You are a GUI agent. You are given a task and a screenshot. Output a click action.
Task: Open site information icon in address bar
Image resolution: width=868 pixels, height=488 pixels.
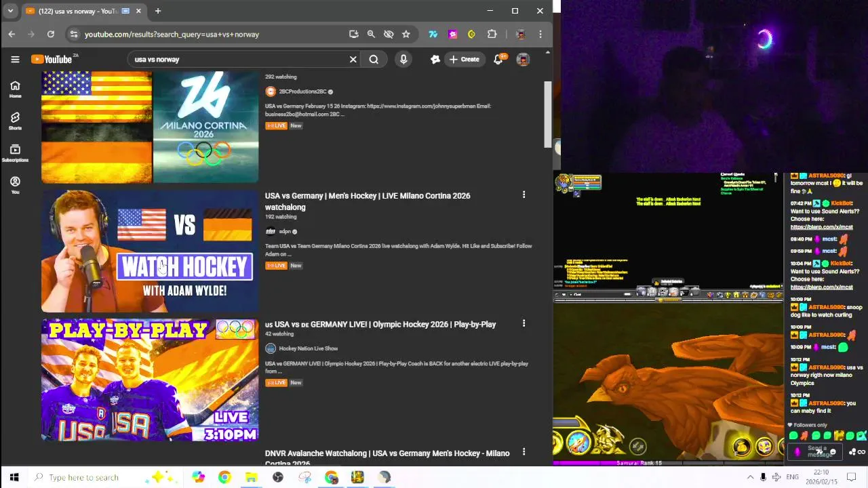[x=73, y=34]
